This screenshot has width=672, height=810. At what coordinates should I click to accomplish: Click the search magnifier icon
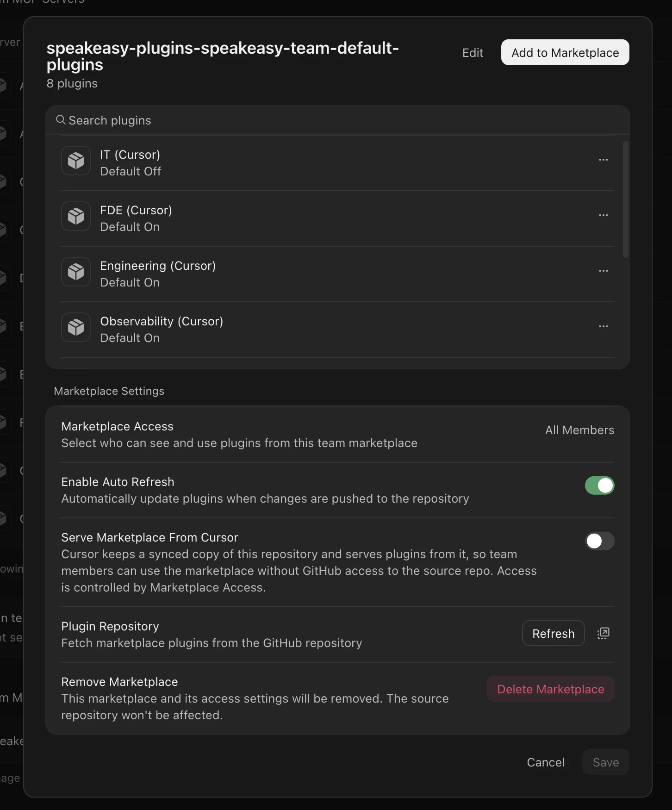tap(61, 120)
